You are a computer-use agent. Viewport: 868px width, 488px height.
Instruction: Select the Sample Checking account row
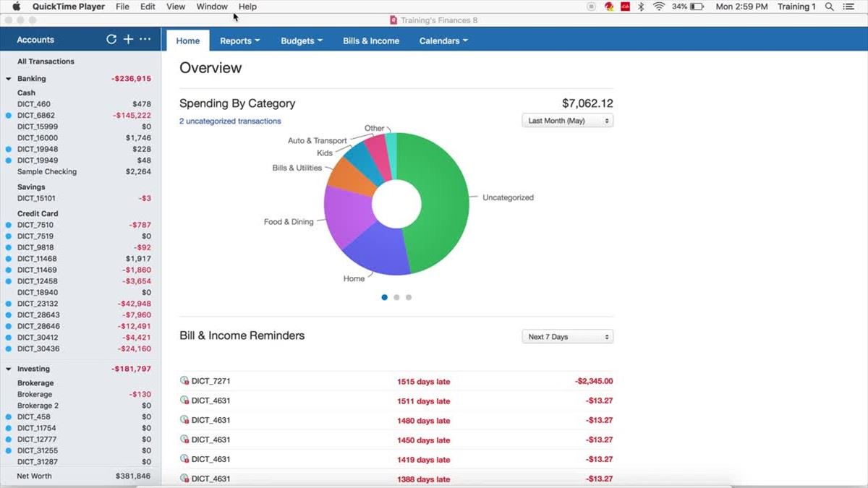[47, 172]
